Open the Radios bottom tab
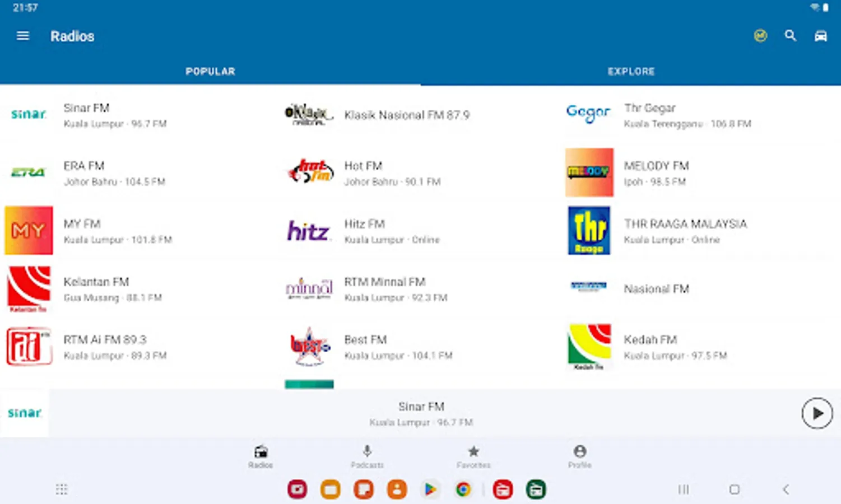Screen dimensions: 841x504 click(x=261, y=456)
